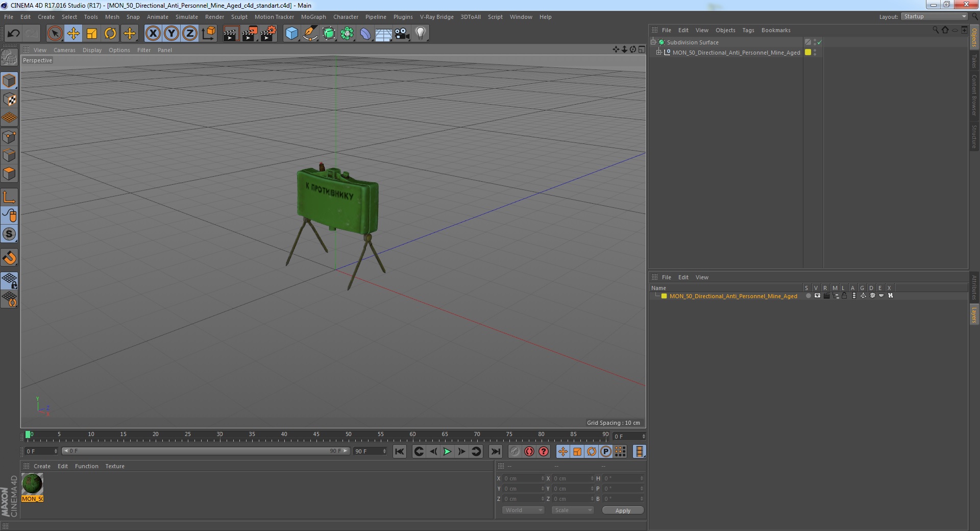Open Edit Render Settings
This screenshot has width=980, height=531.
[x=268, y=34]
